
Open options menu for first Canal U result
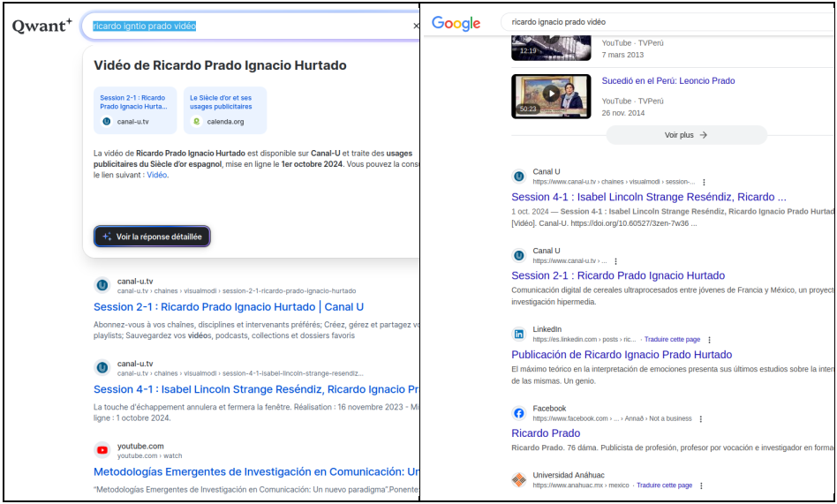[x=704, y=182]
